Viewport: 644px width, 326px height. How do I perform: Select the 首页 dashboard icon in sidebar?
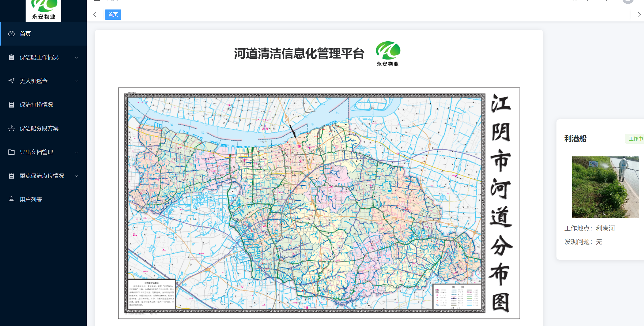tap(11, 34)
